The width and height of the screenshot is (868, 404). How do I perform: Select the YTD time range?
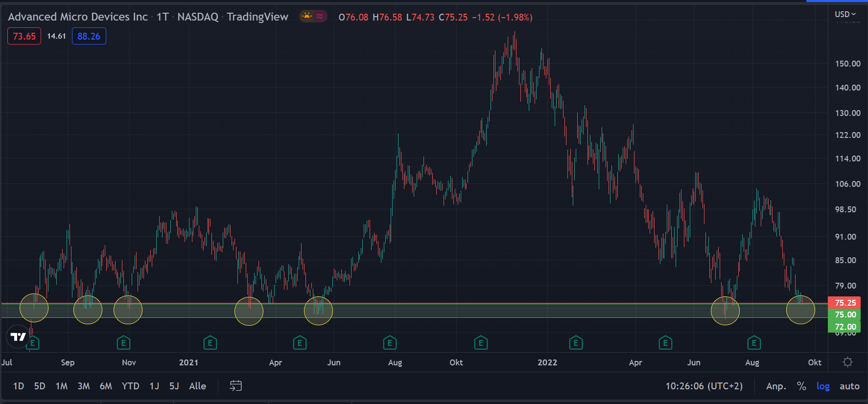pos(130,386)
